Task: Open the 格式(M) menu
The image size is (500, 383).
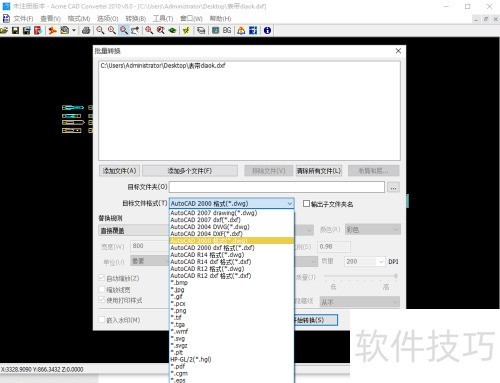Action: (79, 19)
